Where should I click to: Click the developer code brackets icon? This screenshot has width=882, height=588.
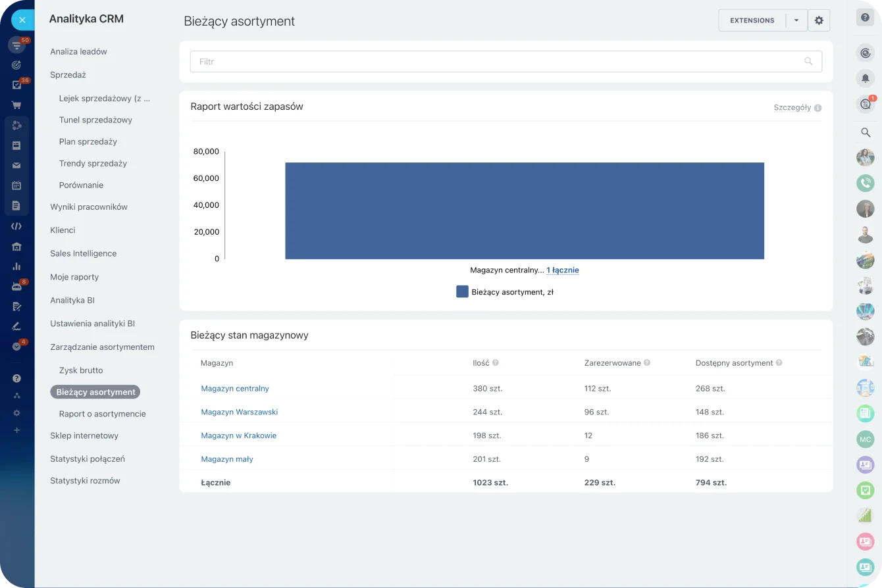16,226
